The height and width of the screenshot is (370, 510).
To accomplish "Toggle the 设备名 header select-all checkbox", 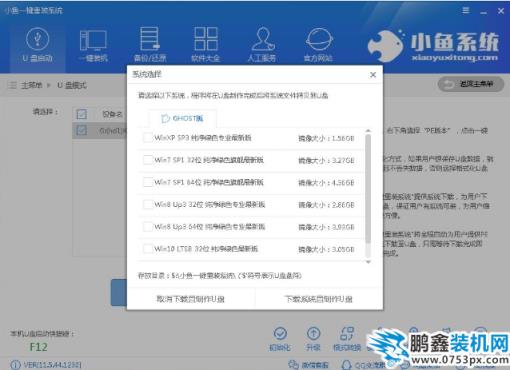I will [x=81, y=114].
